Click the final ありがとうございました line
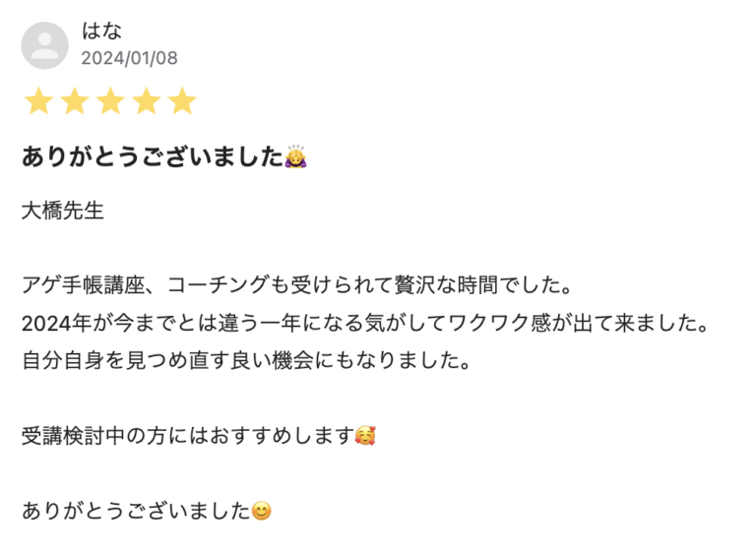Viewport: 756px width, 554px height. coord(136,512)
